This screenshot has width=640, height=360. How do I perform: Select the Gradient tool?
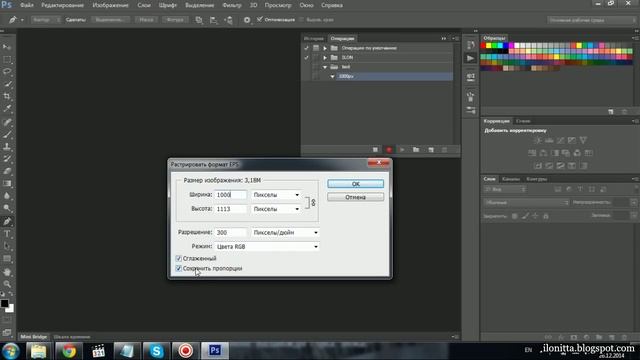(x=7, y=183)
